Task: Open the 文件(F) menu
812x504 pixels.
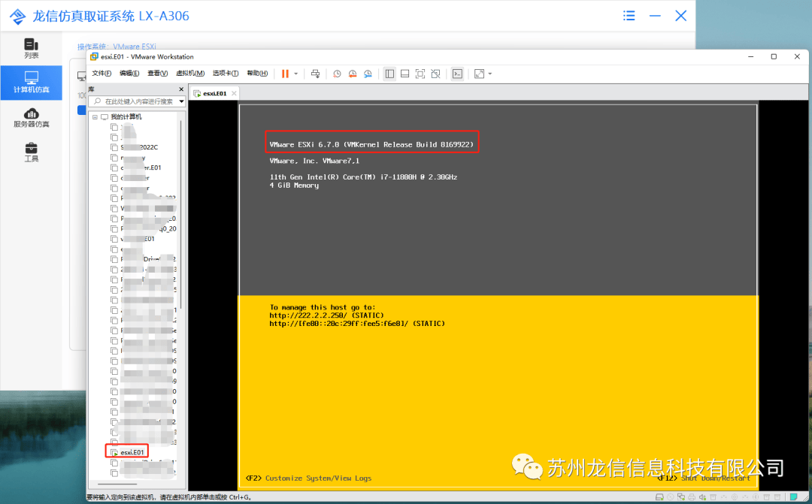Action: [x=101, y=74]
